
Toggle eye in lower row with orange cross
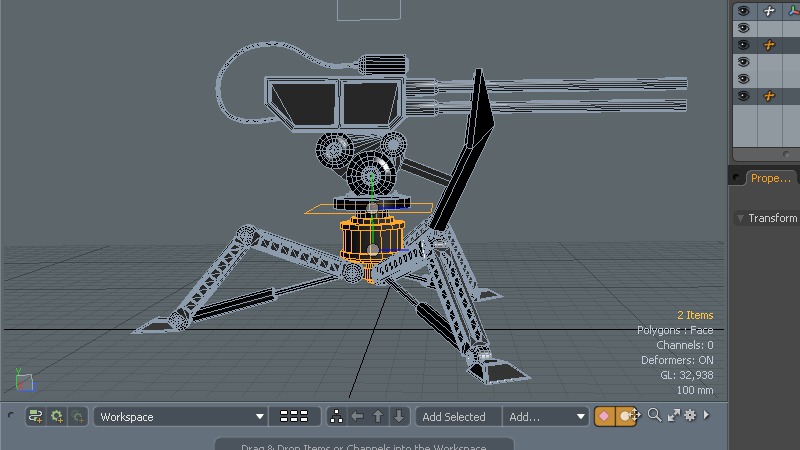click(x=744, y=96)
